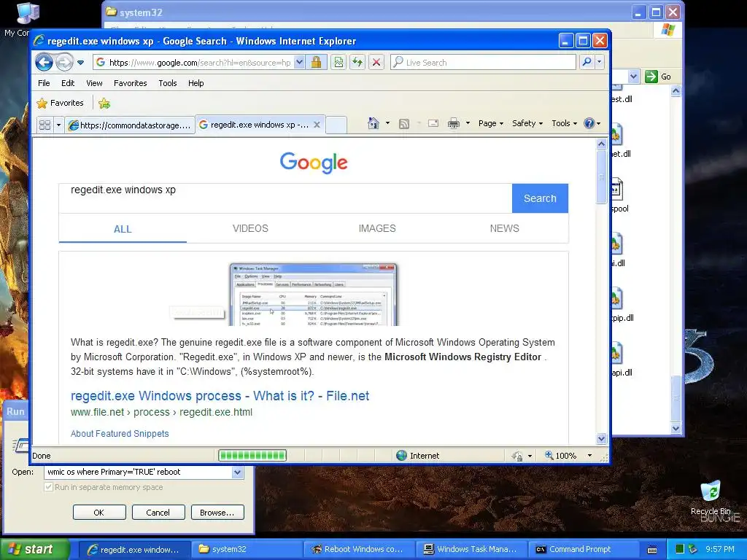Open the Edit menu
This screenshot has height=560, width=747.
pyautogui.click(x=68, y=83)
